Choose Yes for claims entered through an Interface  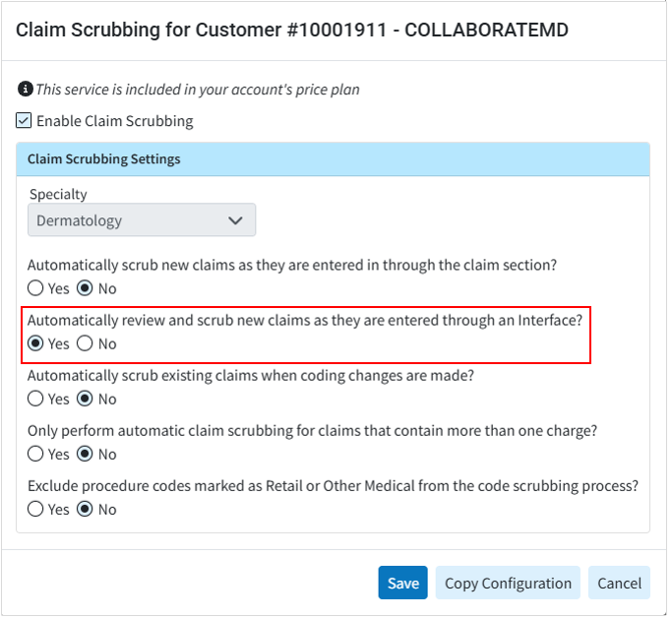36,343
